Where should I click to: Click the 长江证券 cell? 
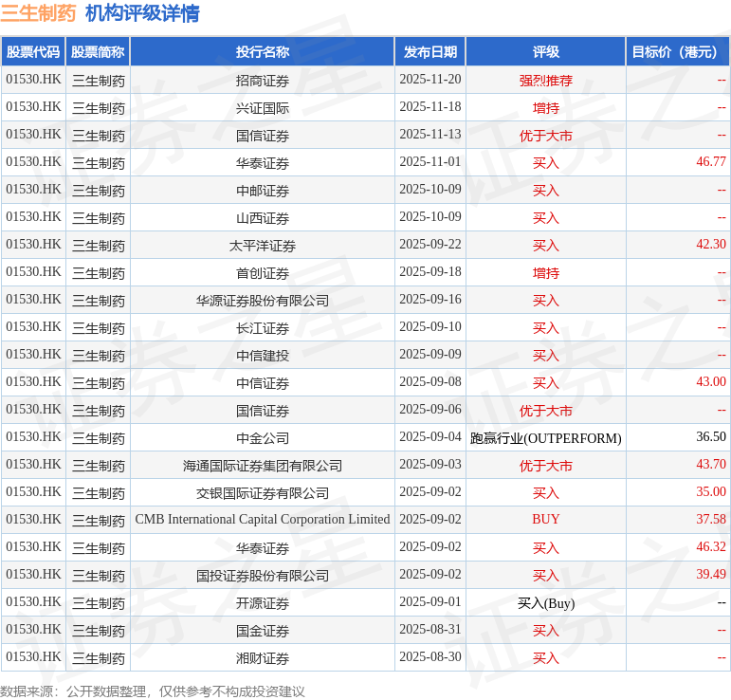coord(263,328)
